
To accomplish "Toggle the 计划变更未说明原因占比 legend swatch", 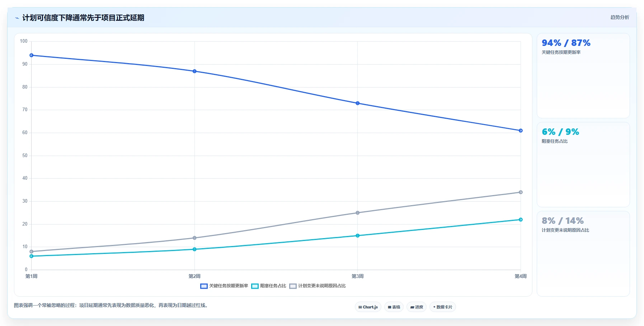I will coord(293,286).
